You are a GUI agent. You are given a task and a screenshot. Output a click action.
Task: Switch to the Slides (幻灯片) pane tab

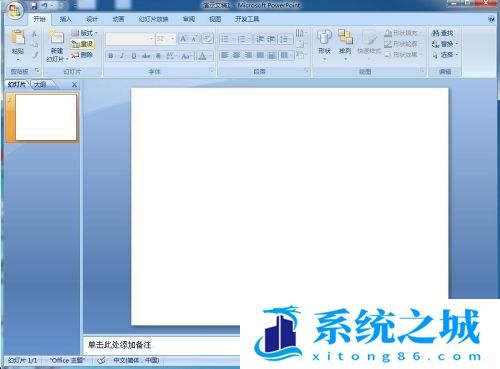[x=17, y=84]
